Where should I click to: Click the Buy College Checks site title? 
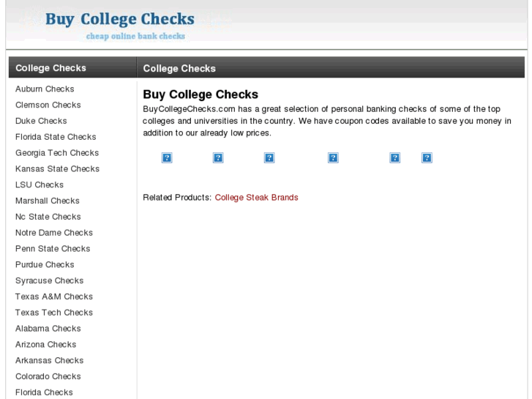[120, 19]
